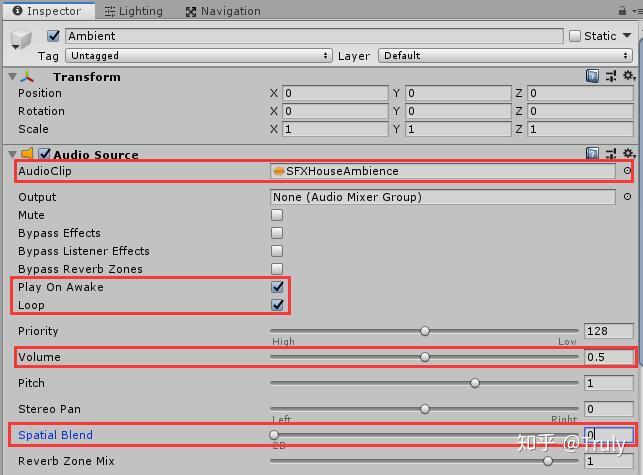Screen dimensions: 643x475
Task: Switch to the Lighting tab
Action: tap(134, 11)
